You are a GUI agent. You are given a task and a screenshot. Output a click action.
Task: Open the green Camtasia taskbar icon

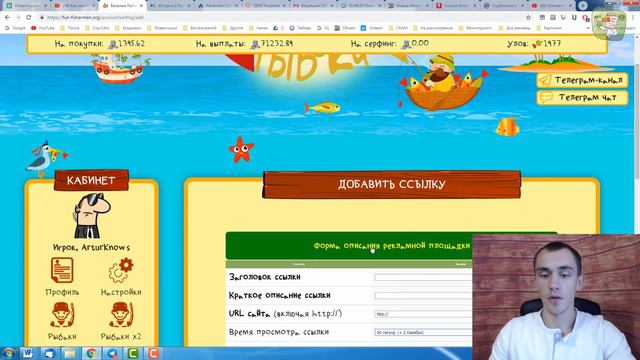(x=133, y=353)
